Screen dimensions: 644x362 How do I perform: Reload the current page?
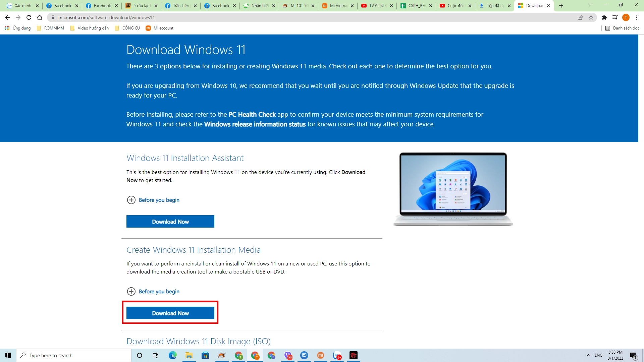pyautogui.click(x=29, y=17)
